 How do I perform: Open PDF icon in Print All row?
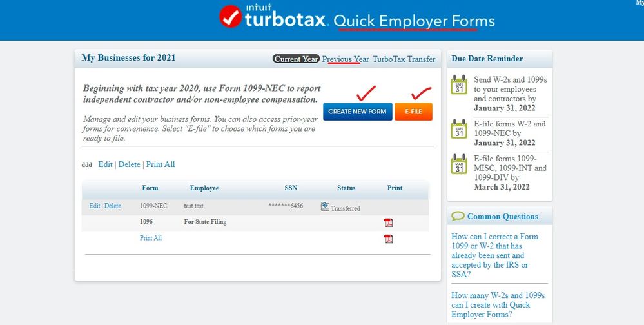pos(389,239)
